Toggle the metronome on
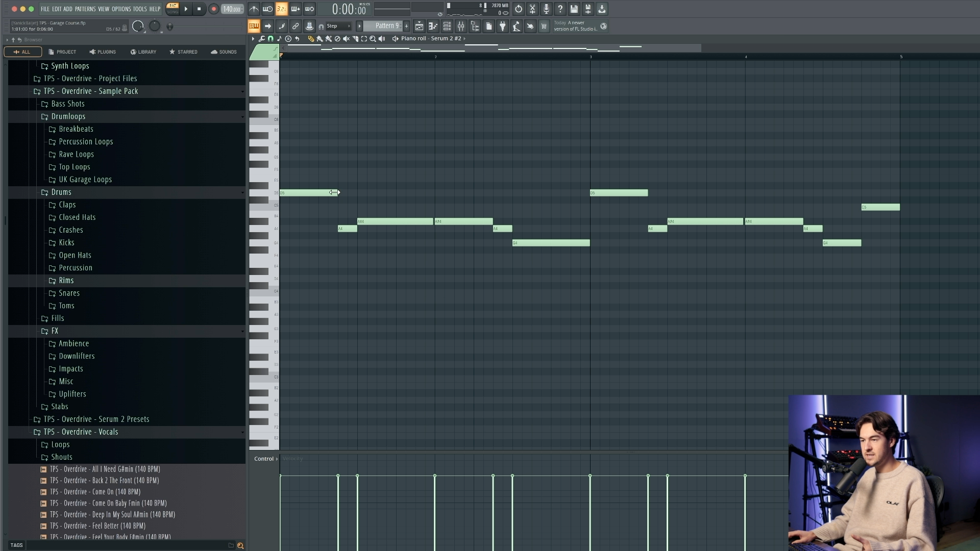980x551 pixels. [x=254, y=9]
